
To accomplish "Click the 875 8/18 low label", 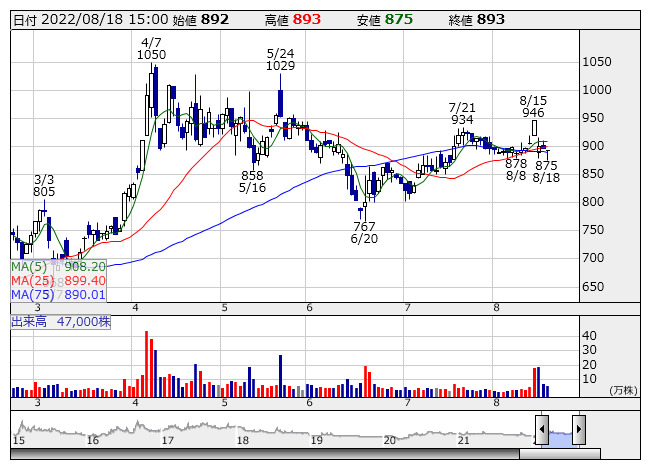I will [546, 172].
